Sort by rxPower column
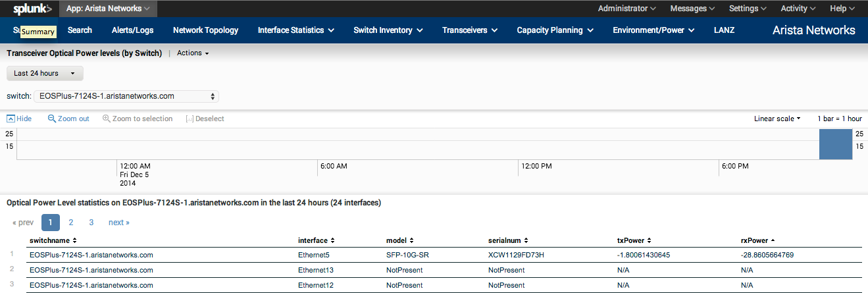868x293 pixels. [757, 240]
